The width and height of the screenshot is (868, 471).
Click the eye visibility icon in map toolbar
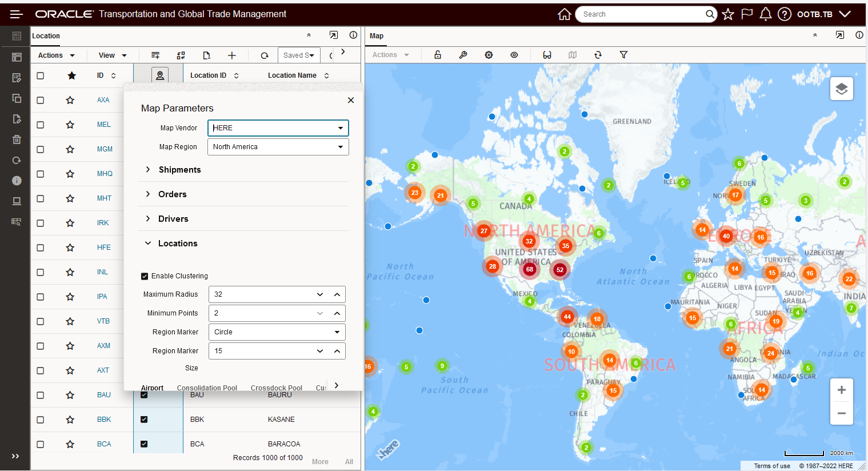(x=514, y=55)
